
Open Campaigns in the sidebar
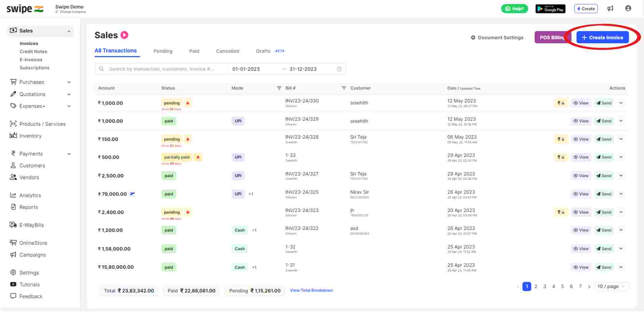point(28,255)
